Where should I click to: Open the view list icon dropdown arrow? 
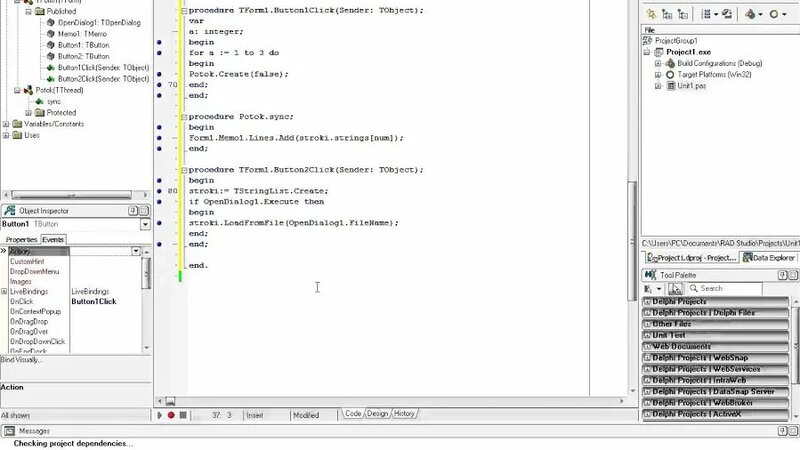point(716,14)
